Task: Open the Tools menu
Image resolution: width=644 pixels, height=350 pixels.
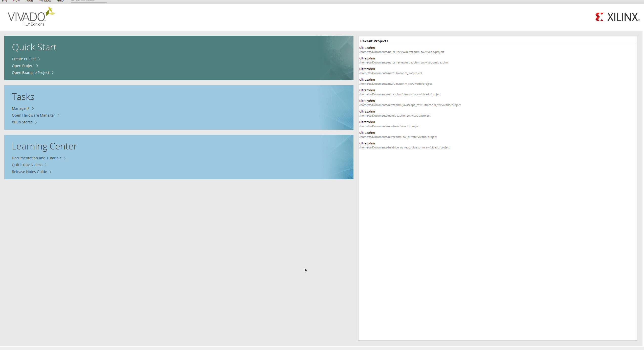Action: 29,1
